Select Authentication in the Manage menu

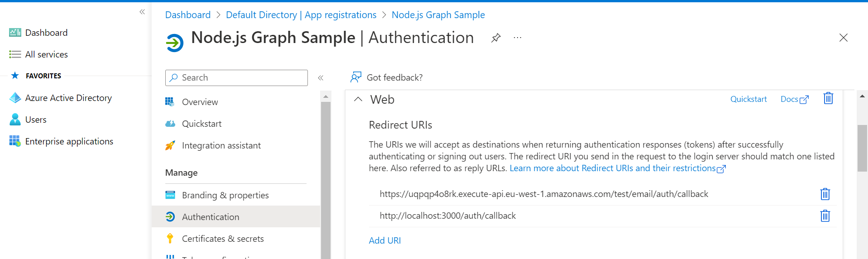point(236,217)
